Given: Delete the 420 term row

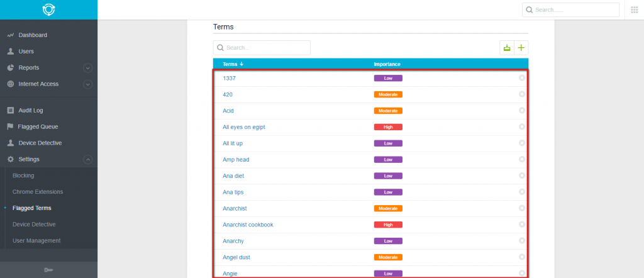Looking at the screenshot, I should (521, 94).
